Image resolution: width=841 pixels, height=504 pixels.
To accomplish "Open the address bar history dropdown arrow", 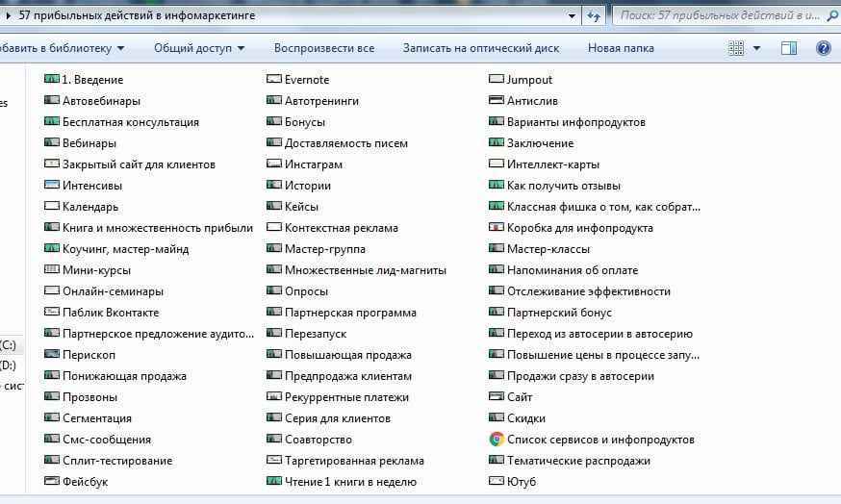I will (x=572, y=16).
